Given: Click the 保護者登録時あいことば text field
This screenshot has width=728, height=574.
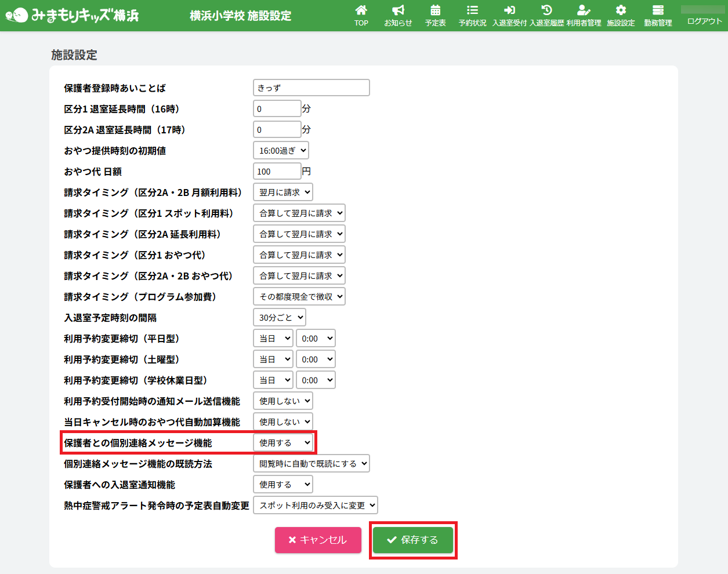Looking at the screenshot, I should click(x=312, y=88).
